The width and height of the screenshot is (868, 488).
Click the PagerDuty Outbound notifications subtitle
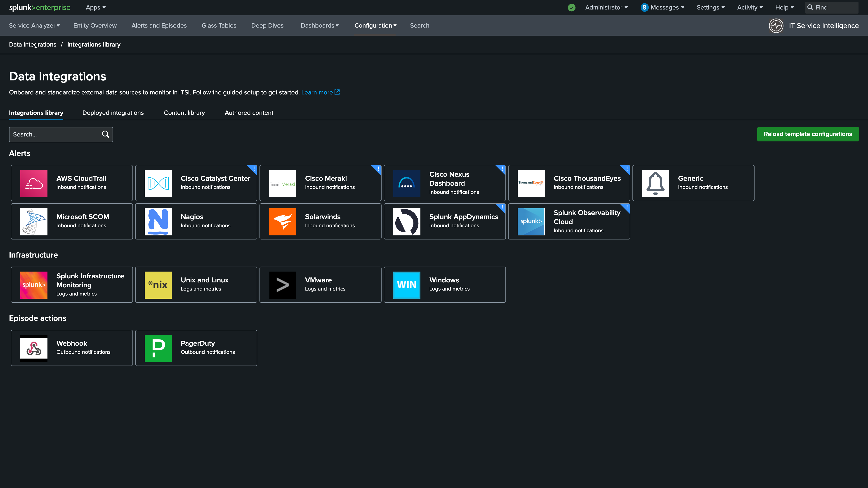208,352
